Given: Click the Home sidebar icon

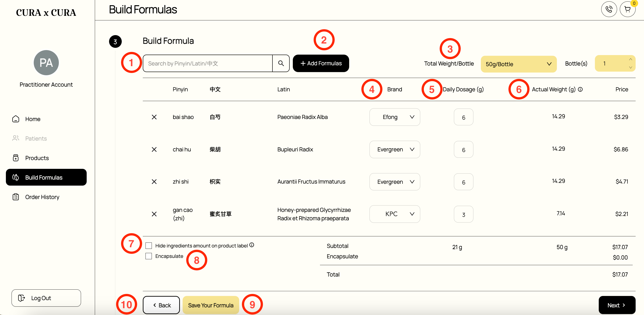Looking at the screenshot, I should pyautogui.click(x=16, y=119).
